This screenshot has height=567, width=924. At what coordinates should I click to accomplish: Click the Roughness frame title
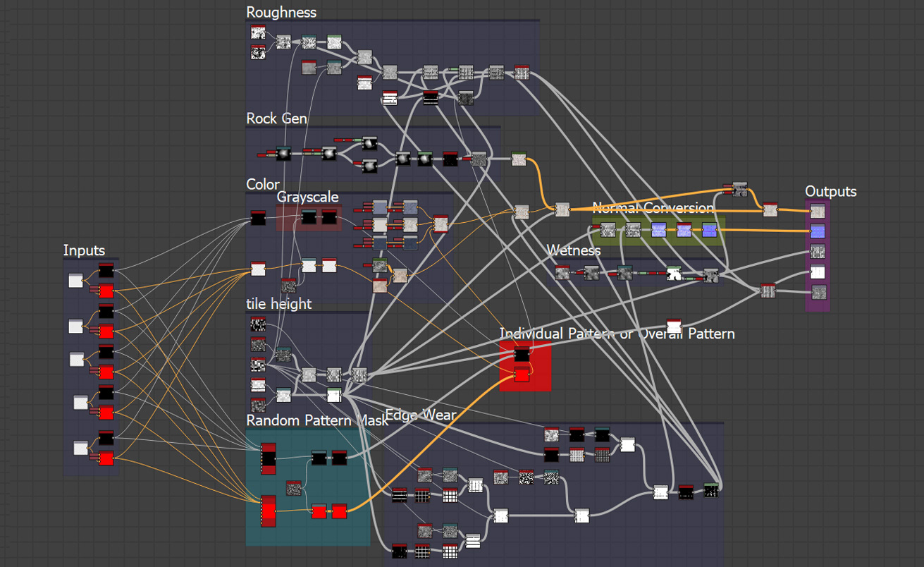tap(281, 13)
